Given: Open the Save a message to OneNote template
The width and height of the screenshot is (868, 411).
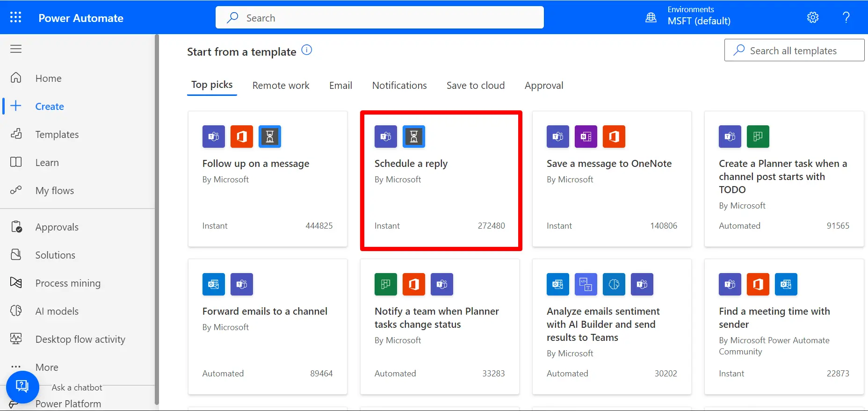Looking at the screenshot, I should click(612, 179).
